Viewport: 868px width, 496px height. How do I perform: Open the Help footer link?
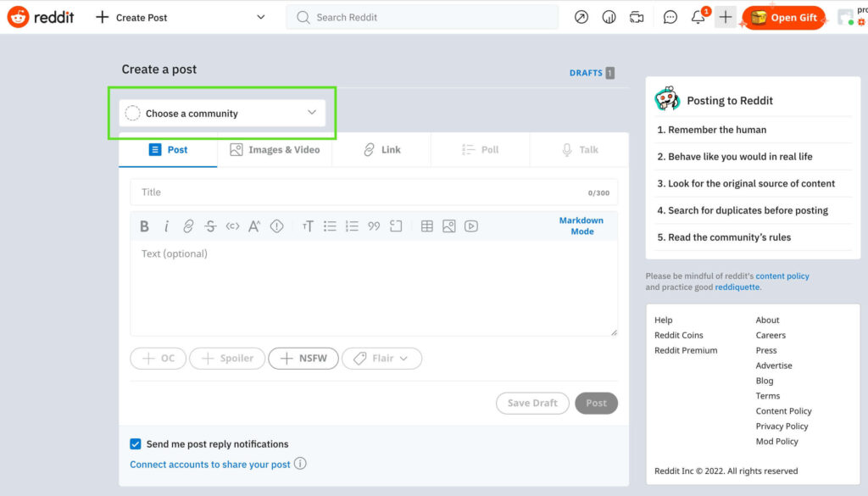point(663,320)
